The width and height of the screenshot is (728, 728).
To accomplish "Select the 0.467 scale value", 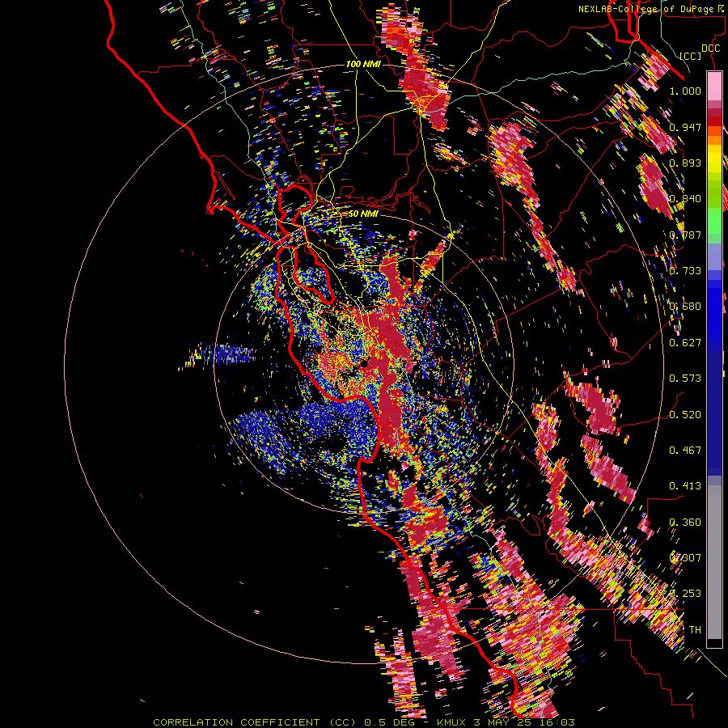I will click(x=685, y=451).
